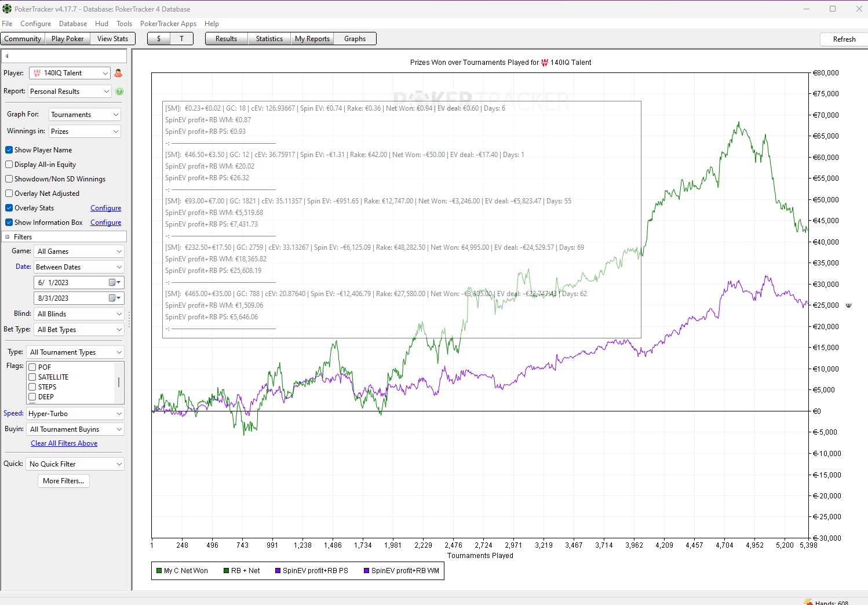Click the player avatar icon beside Player dropdown

click(118, 73)
